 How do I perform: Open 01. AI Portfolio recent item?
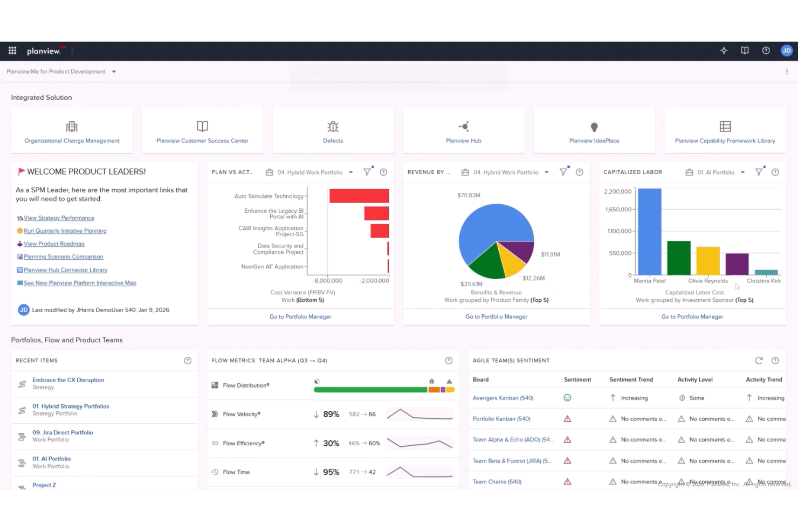(51, 459)
